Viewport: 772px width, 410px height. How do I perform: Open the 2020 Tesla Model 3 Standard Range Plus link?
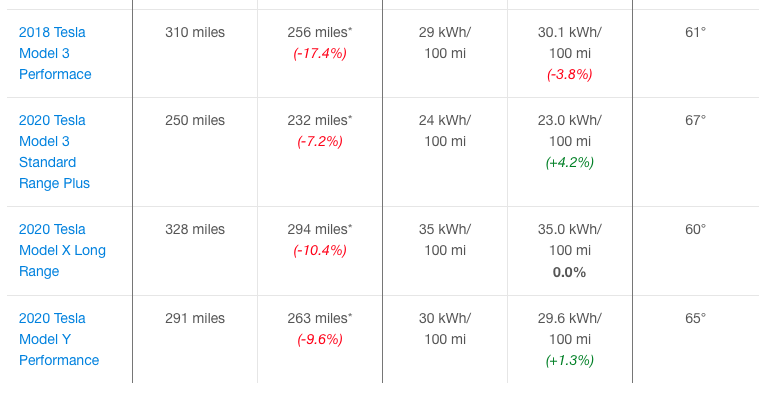point(54,151)
